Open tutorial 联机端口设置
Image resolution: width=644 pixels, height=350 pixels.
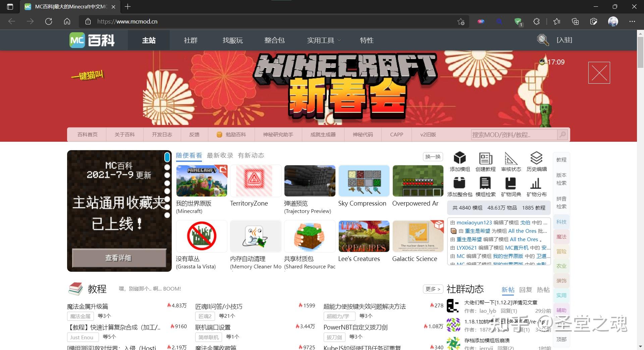(x=213, y=327)
